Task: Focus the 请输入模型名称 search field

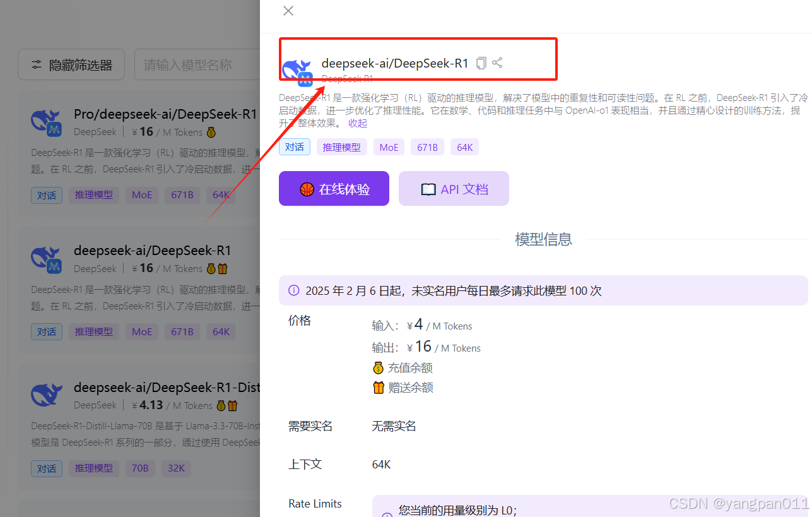Action: pos(197,64)
